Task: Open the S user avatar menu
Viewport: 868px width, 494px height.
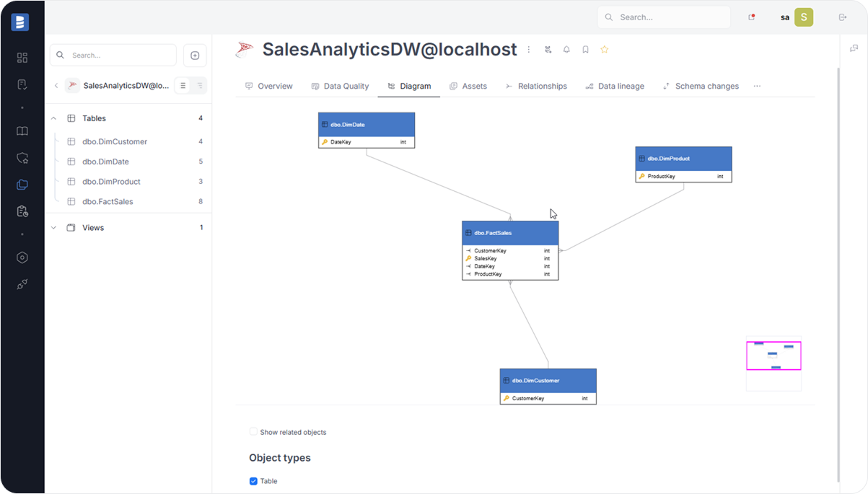Action: coord(804,16)
